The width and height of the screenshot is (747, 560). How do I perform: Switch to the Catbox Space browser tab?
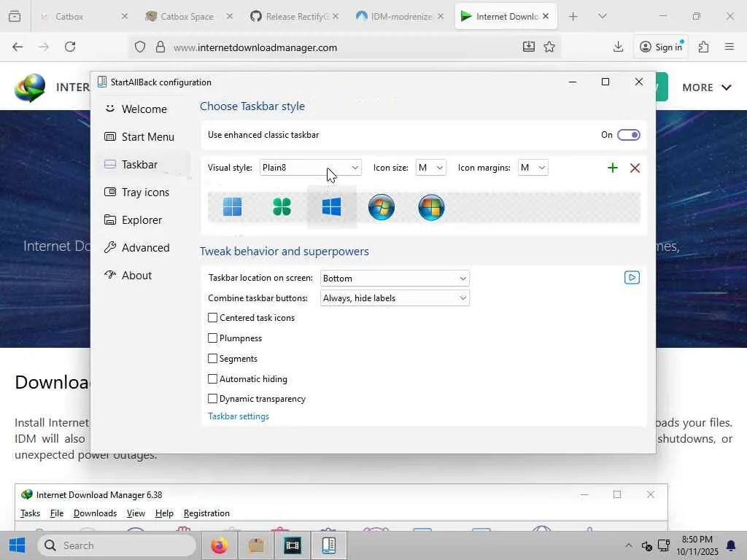187,16
